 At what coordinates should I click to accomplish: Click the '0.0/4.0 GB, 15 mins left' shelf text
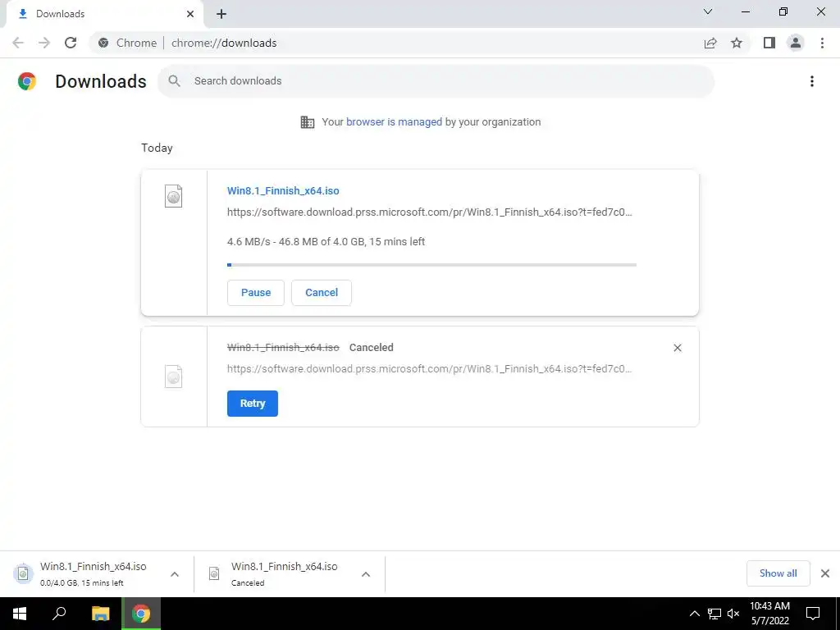coord(81,583)
